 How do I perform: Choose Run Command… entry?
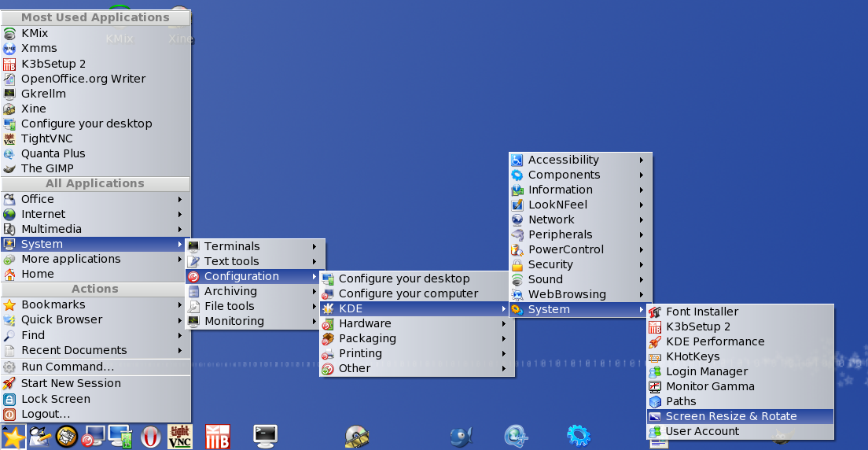click(96, 367)
